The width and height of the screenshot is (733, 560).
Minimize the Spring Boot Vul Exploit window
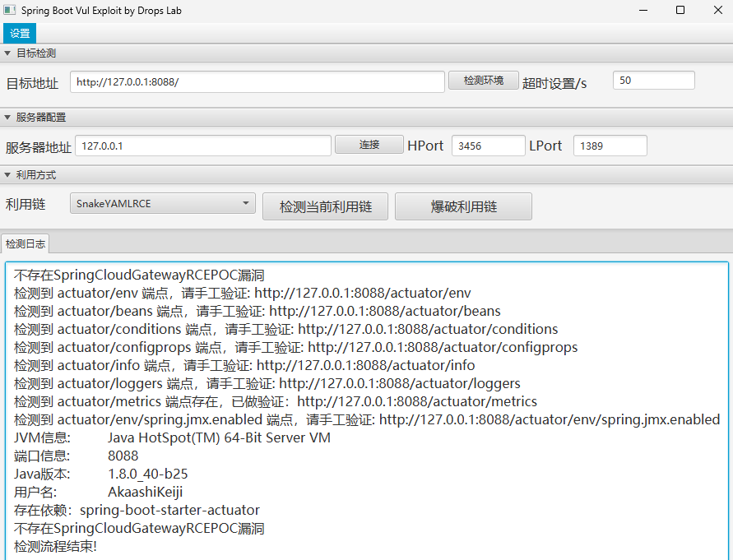[x=643, y=10]
